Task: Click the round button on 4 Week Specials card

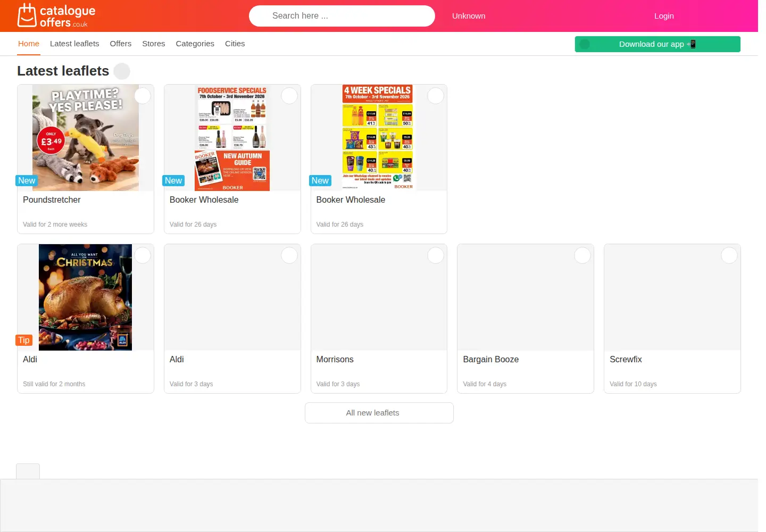Action: [x=436, y=96]
